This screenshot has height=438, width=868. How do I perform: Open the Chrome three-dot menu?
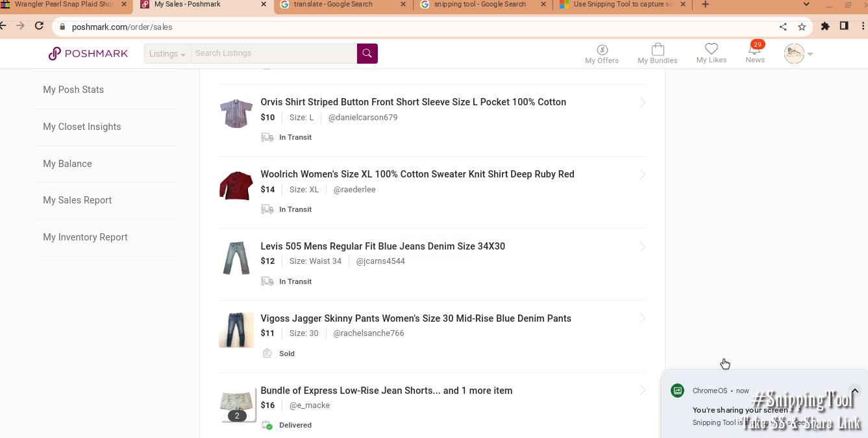click(x=863, y=26)
